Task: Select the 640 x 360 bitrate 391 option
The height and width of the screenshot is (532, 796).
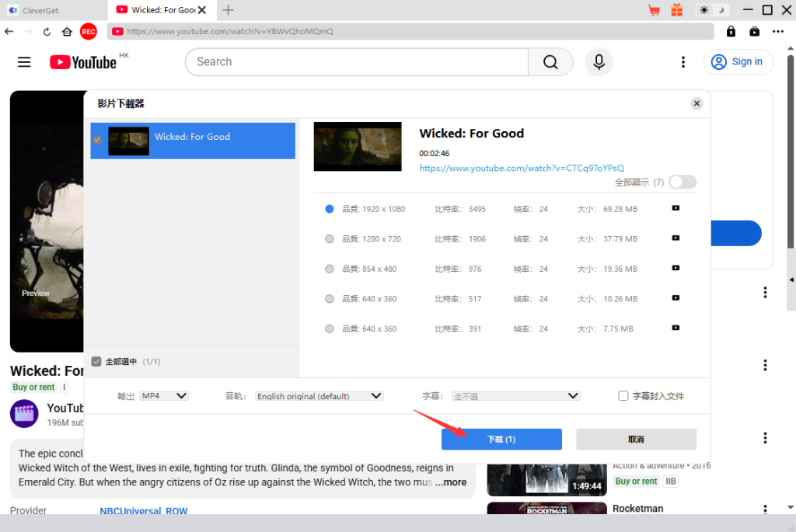Action: pos(330,329)
